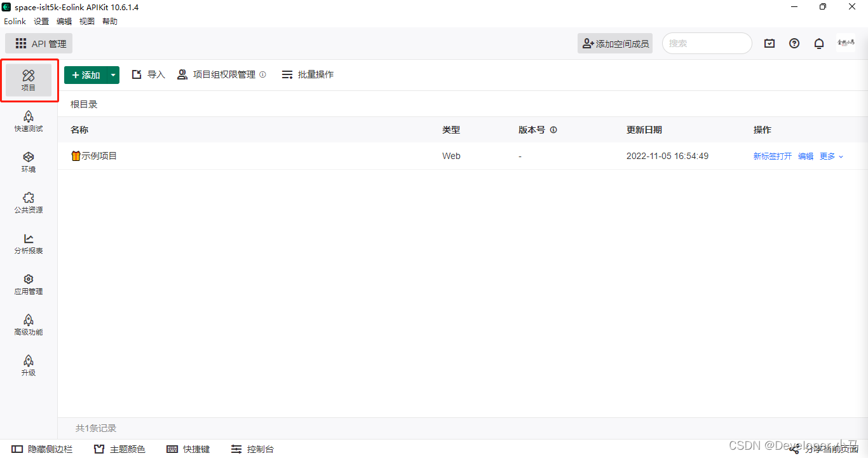Open the help question mark icon
The image size is (868, 458).
[x=794, y=43]
